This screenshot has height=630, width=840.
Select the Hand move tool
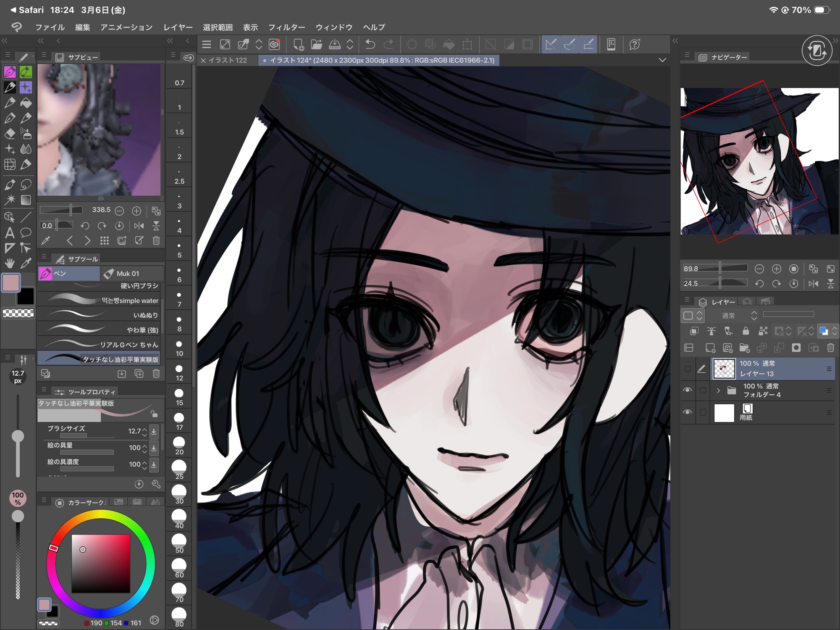tap(10, 264)
